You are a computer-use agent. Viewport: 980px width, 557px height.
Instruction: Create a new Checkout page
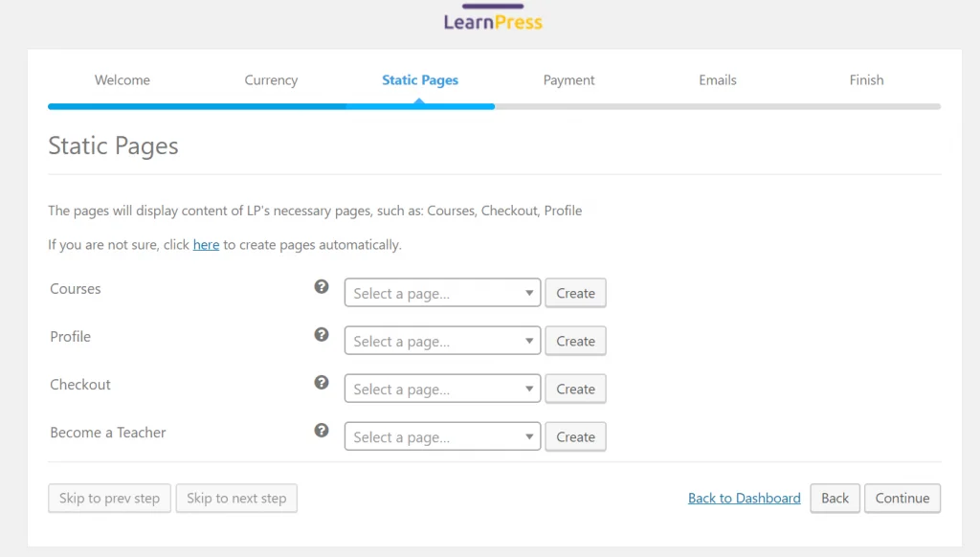pos(575,389)
